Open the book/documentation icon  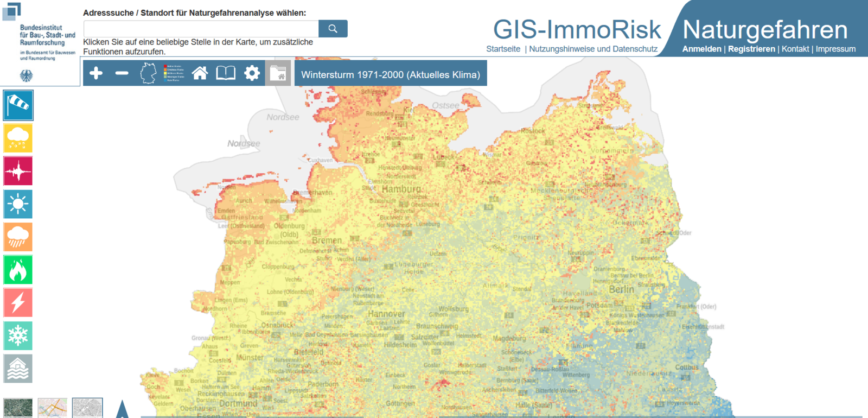pyautogui.click(x=226, y=73)
